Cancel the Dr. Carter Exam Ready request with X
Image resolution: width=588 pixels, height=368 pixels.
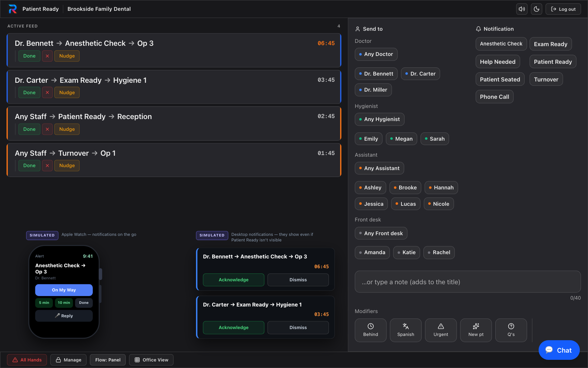click(x=47, y=93)
